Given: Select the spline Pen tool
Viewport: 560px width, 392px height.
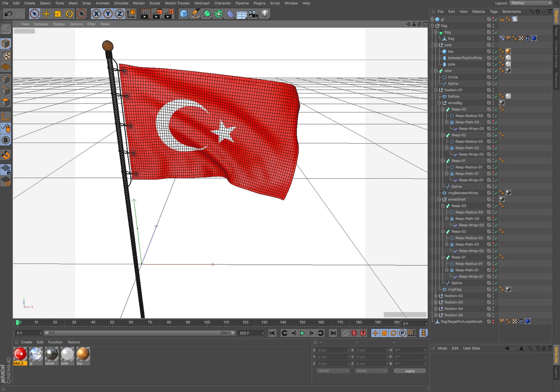Looking at the screenshot, I should 195,14.
